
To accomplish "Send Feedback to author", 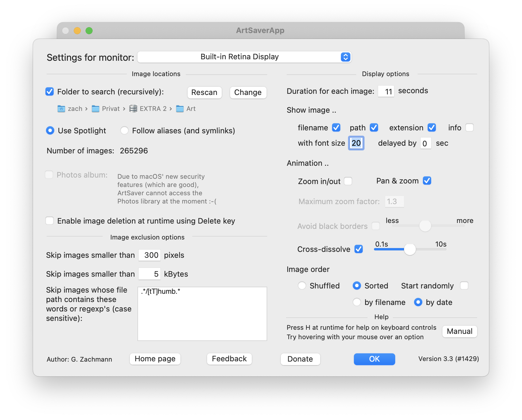I will pos(229,359).
